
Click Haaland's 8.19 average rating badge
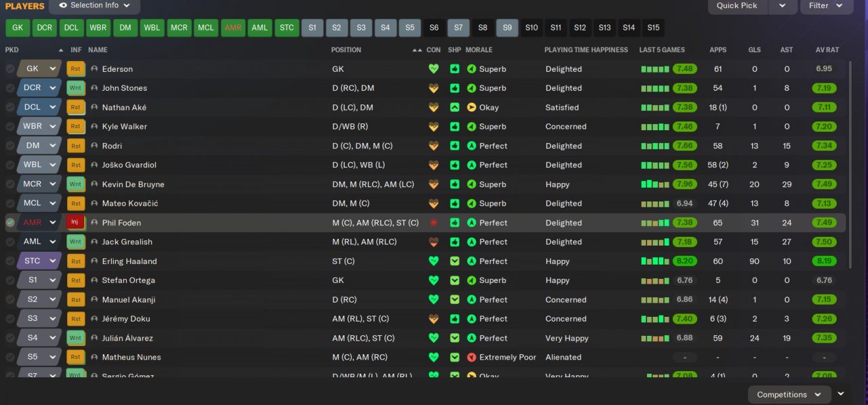(824, 261)
